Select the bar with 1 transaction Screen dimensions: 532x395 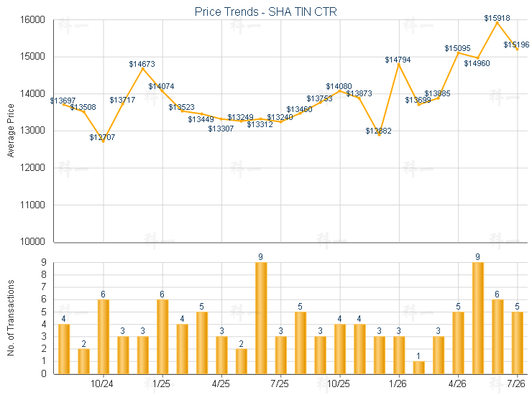[x=418, y=368]
